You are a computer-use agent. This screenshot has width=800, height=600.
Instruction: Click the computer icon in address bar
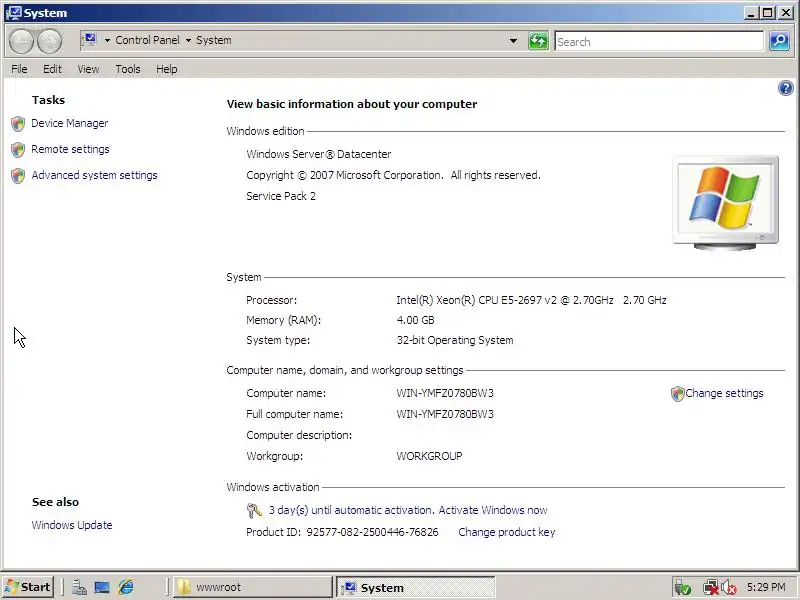pyautogui.click(x=90, y=40)
